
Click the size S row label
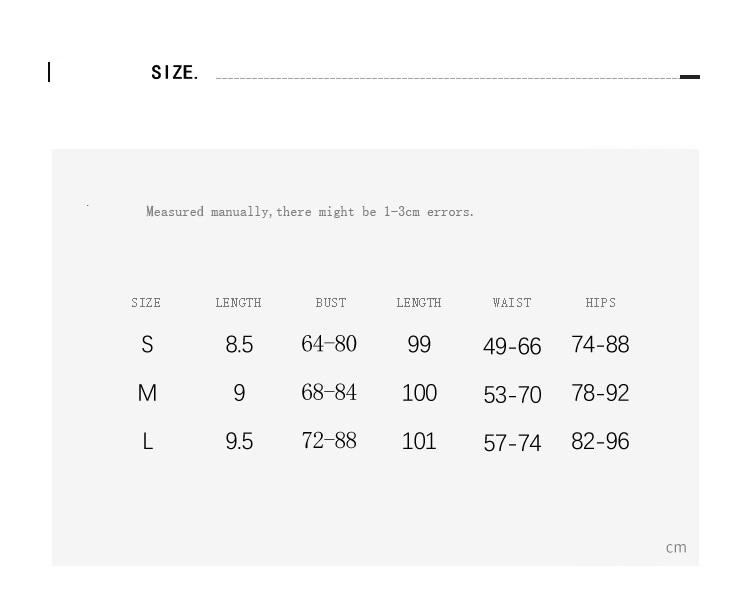tap(147, 345)
